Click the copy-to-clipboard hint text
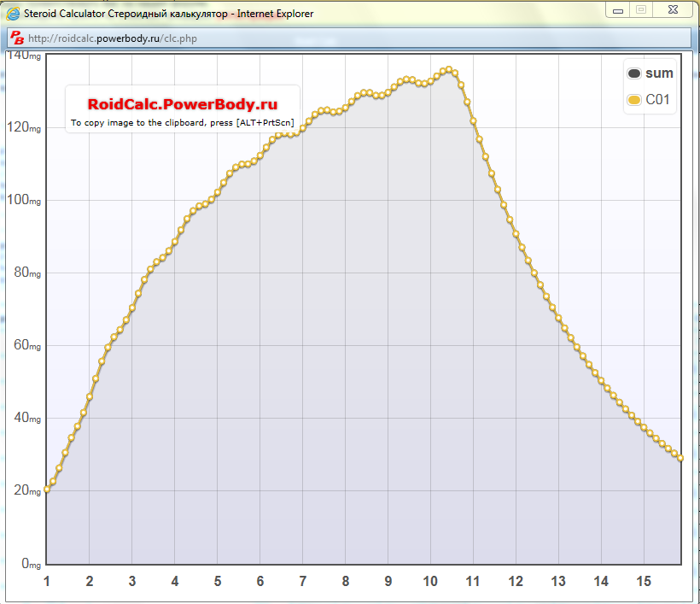700x604 pixels. click(x=183, y=123)
